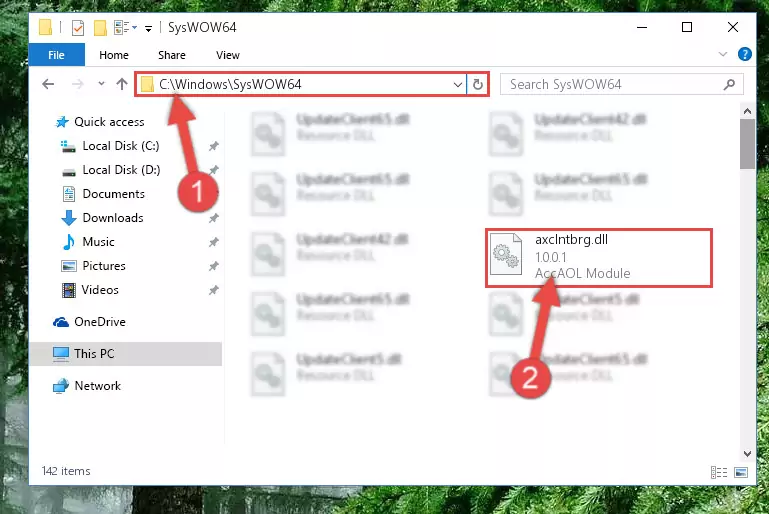Click the scrollbar down arrow
The height and width of the screenshot is (514, 769).
tap(747, 454)
